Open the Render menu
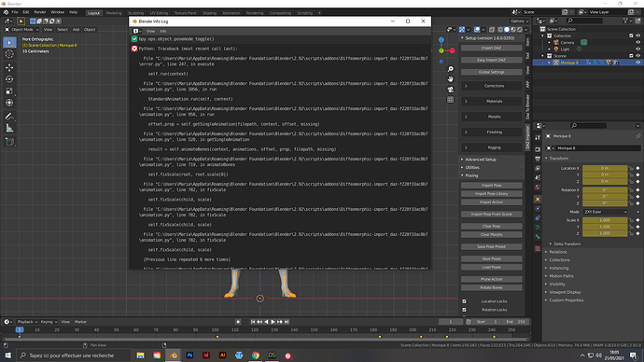This screenshot has width=644, height=362. pos(40,12)
